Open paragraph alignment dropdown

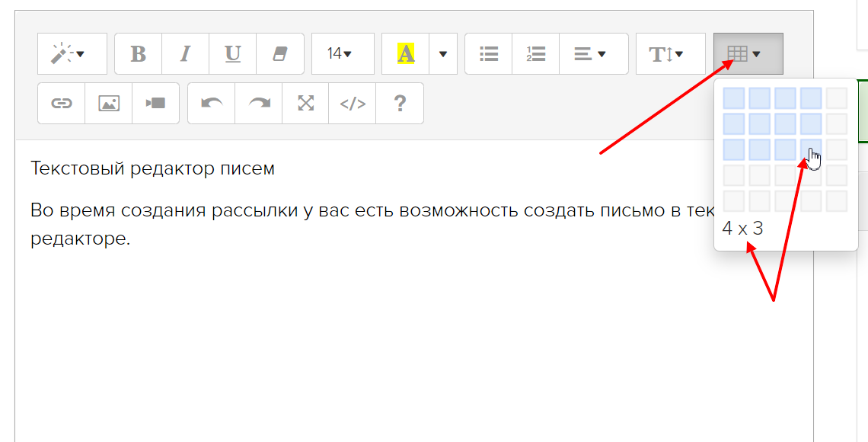(593, 54)
